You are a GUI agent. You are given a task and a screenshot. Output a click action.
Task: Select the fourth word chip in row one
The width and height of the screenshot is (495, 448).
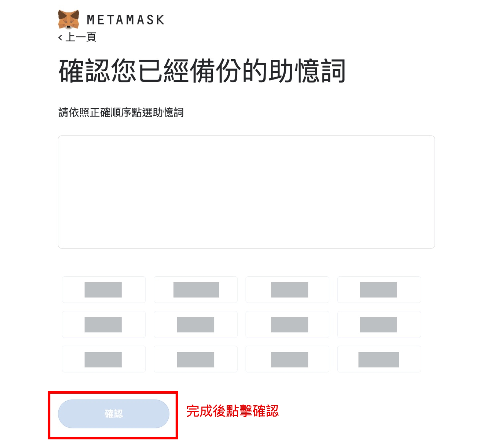tap(379, 290)
